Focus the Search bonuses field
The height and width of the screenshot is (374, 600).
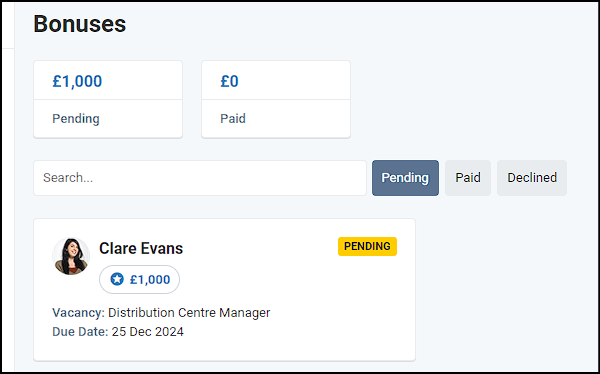200,178
